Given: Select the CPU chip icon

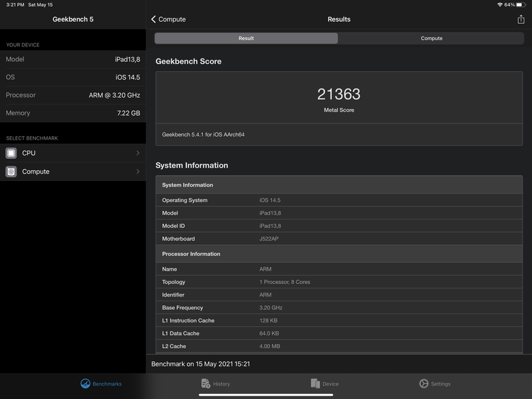Looking at the screenshot, I should pos(11,153).
